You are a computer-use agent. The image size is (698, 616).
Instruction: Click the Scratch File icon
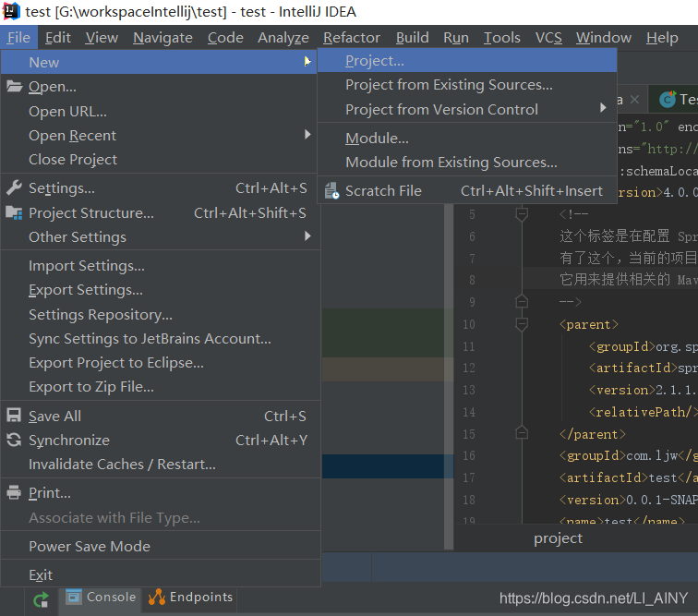click(331, 190)
